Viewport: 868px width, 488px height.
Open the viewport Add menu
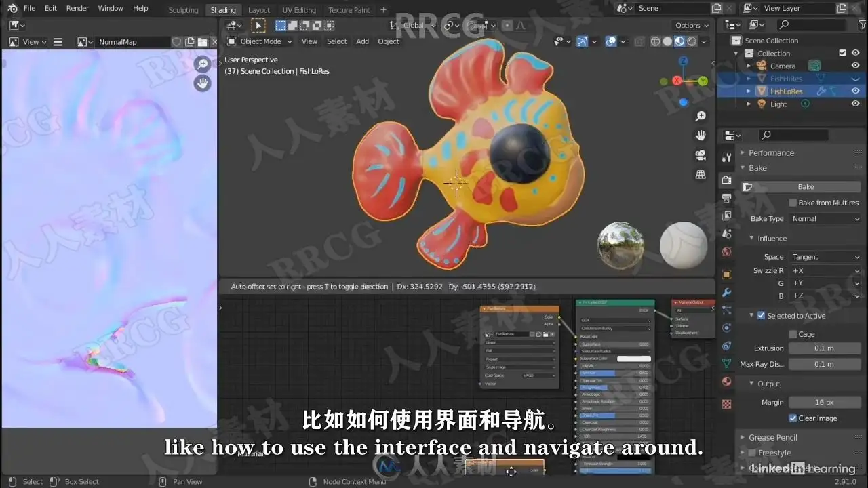click(x=363, y=41)
